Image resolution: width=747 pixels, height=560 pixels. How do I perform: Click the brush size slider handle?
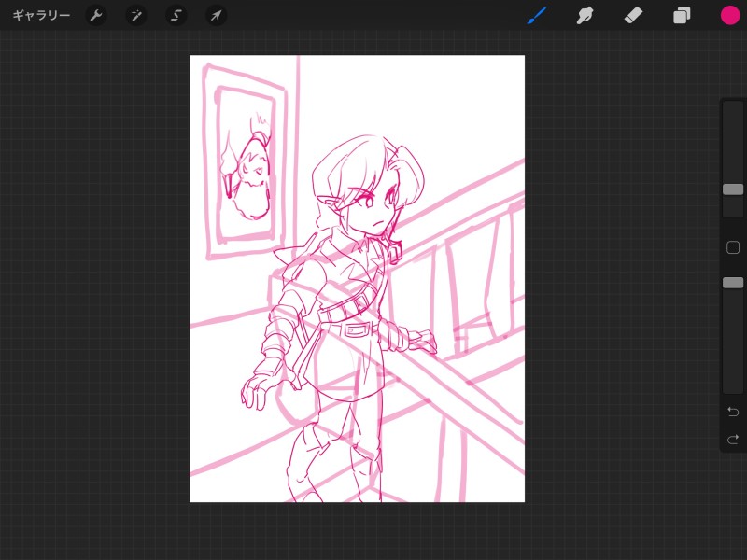point(733,189)
